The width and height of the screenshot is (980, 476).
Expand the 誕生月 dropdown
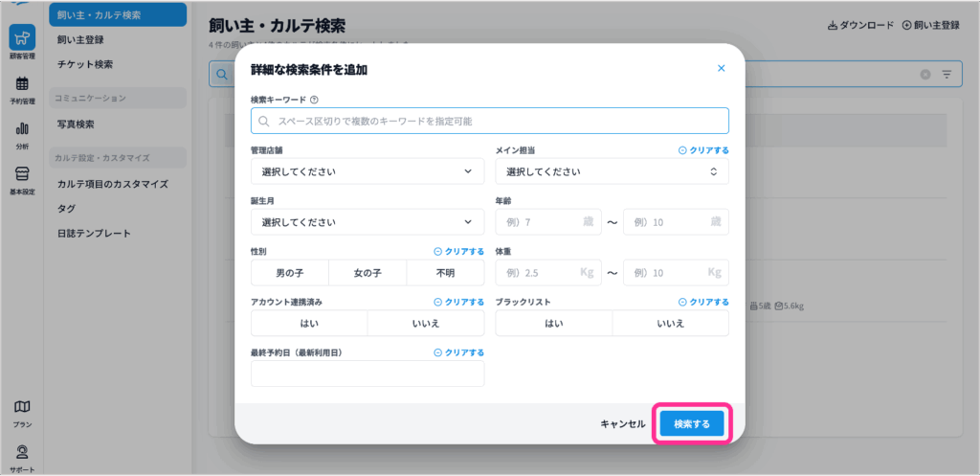tap(367, 222)
